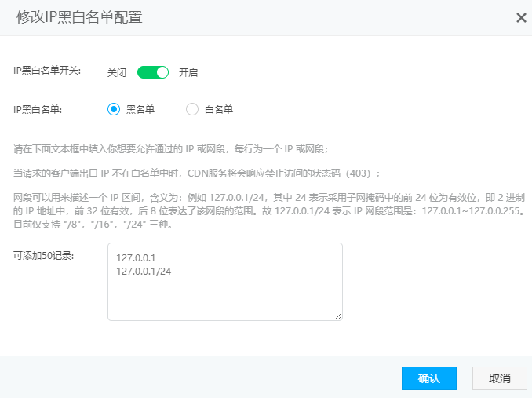Close the 修改IP黑白名单配置 dialog with the X icon

(521, 17)
